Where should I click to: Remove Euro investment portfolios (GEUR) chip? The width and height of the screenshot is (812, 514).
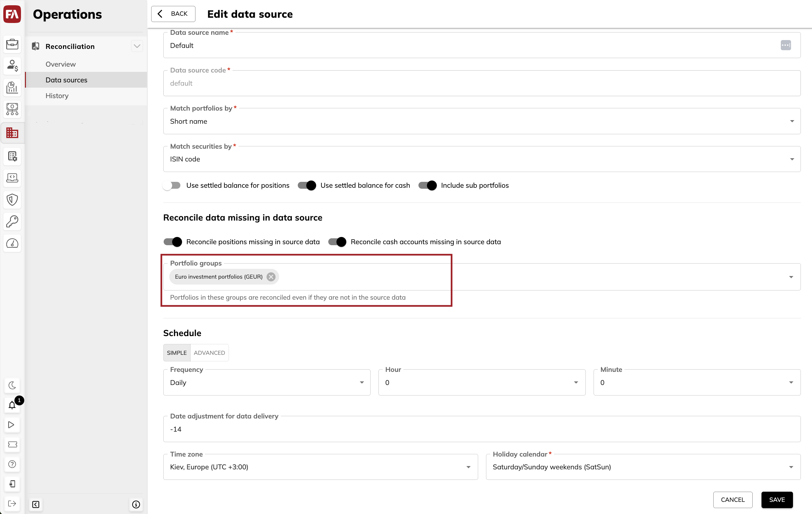(x=271, y=277)
